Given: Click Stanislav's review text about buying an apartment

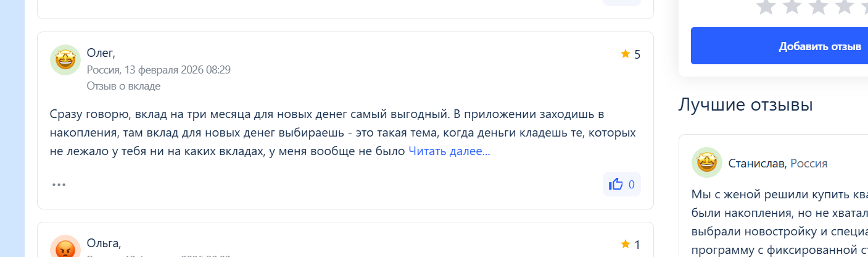Looking at the screenshot, I should pos(780,222).
